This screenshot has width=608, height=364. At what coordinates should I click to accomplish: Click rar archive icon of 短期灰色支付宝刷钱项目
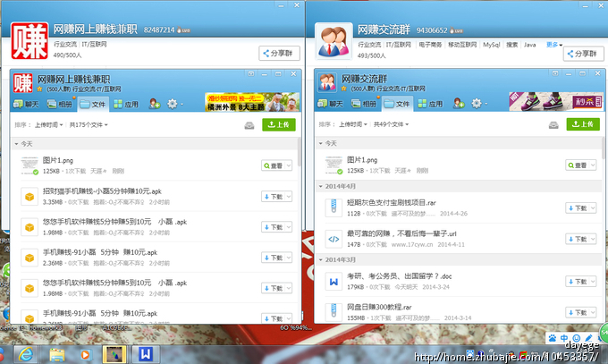(x=334, y=207)
